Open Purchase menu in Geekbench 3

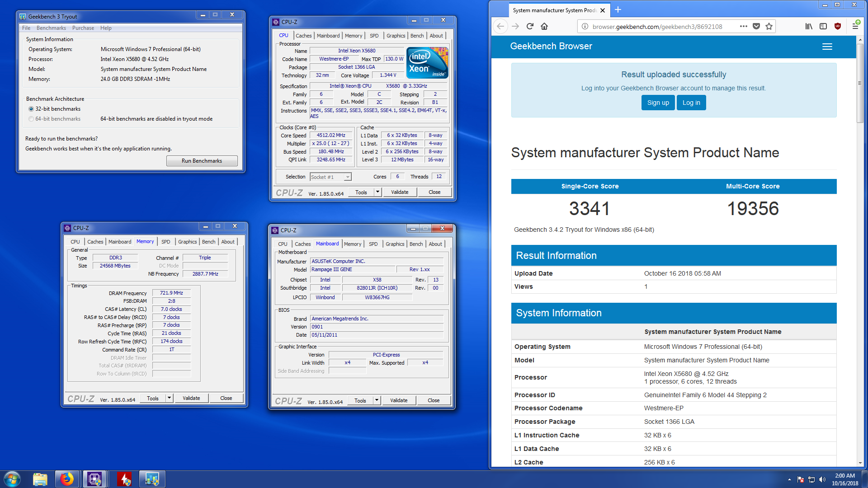coord(83,28)
